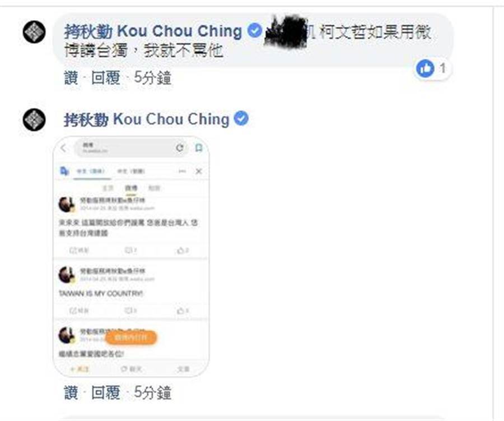The height and width of the screenshot is (421, 504).
Task: Click the verified badge on the first comment
Action: [x=255, y=31]
